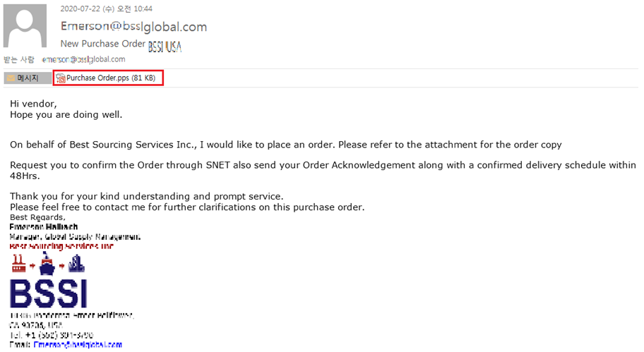Click the Emerson Halbach name in signature
This screenshot has width=644, height=352.
(42, 227)
